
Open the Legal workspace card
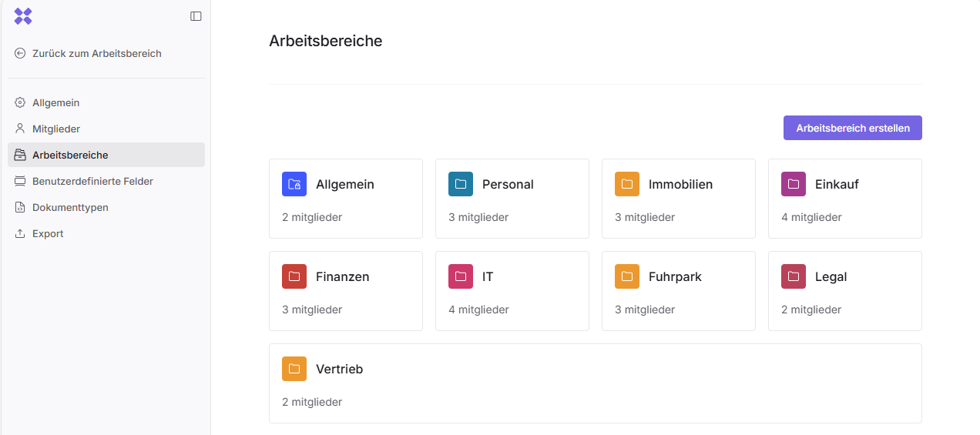coord(844,291)
